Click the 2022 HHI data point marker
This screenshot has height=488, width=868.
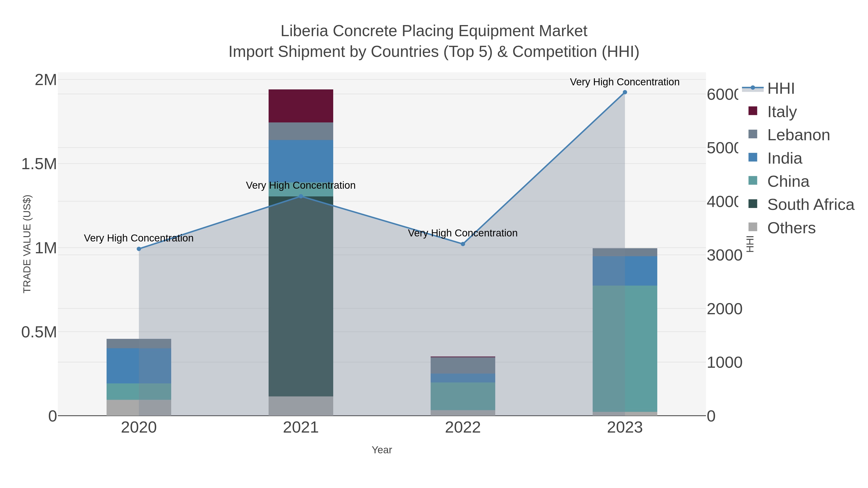(463, 244)
